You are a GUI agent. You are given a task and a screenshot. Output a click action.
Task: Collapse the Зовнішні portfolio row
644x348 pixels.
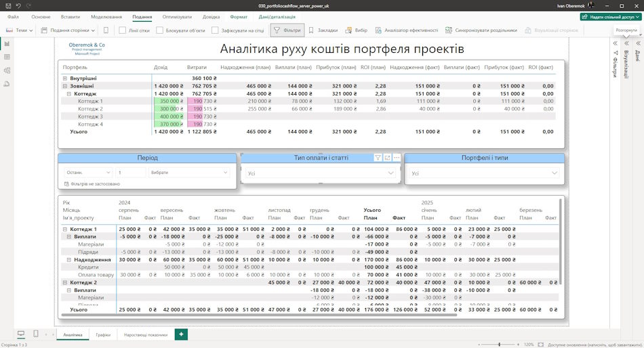point(65,86)
